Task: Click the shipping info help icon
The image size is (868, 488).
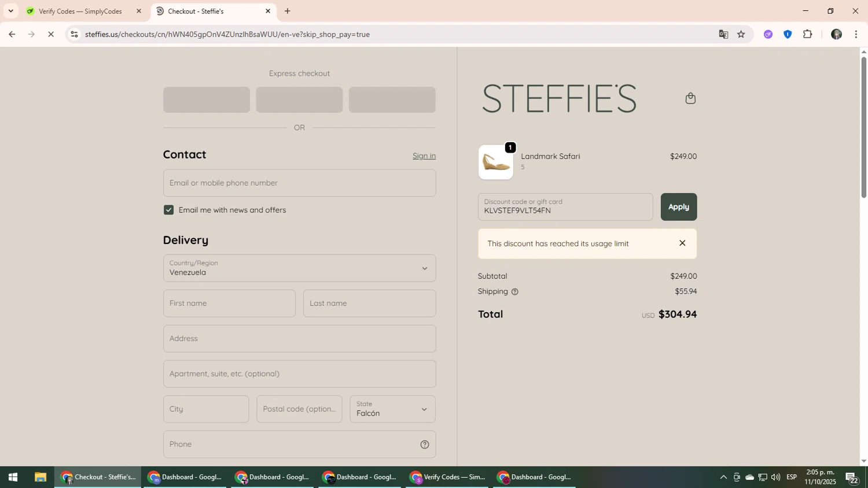Action: (514, 292)
